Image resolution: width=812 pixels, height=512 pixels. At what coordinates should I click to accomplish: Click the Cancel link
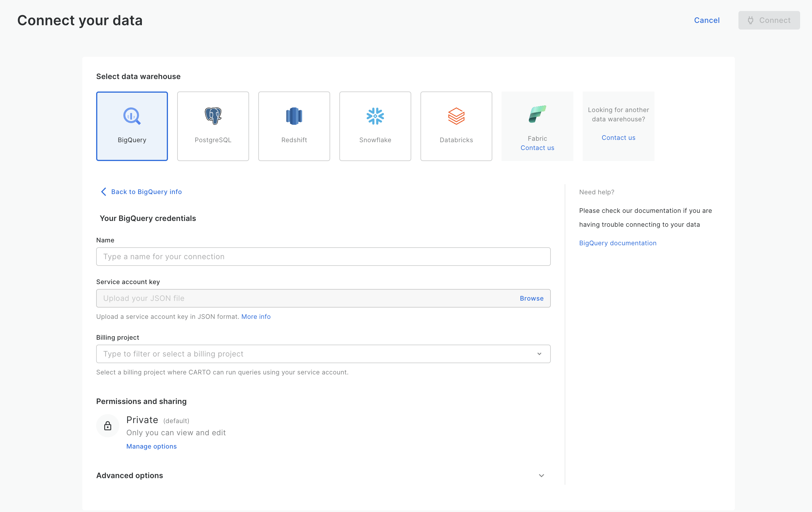point(707,20)
